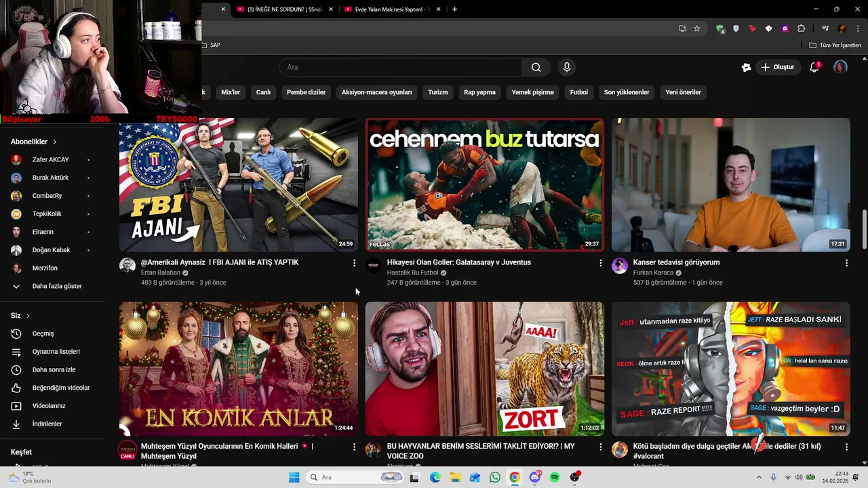Screen dimensions: 868x488
Task: Click the page vertical scrollbar thumb
Action: pos(864,230)
